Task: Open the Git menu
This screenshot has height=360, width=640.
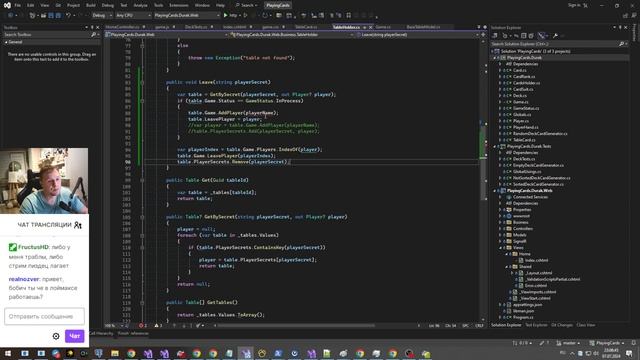Action: pyautogui.click(x=58, y=5)
